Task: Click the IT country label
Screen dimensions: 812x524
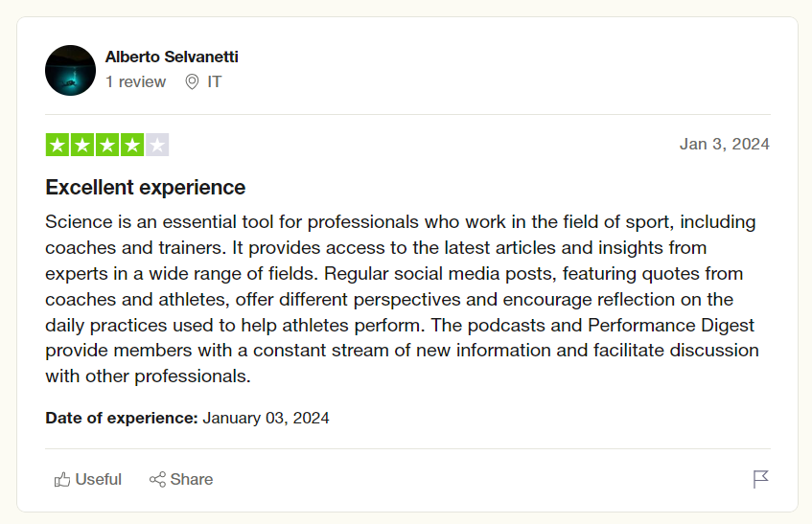Action: pyautogui.click(x=215, y=81)
